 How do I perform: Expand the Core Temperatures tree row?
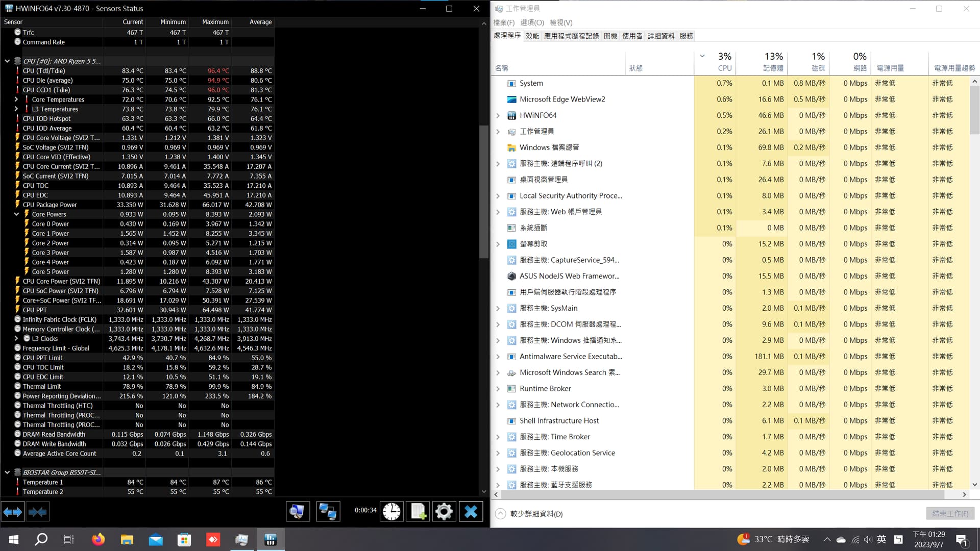click(16, 99)
